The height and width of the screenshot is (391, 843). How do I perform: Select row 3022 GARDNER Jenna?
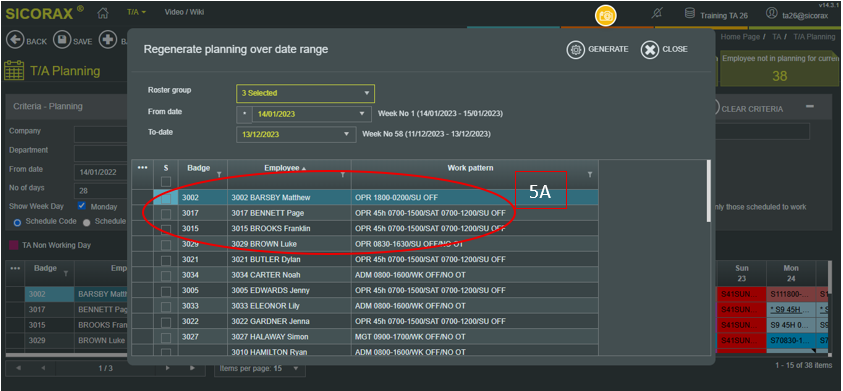(365, 321)
